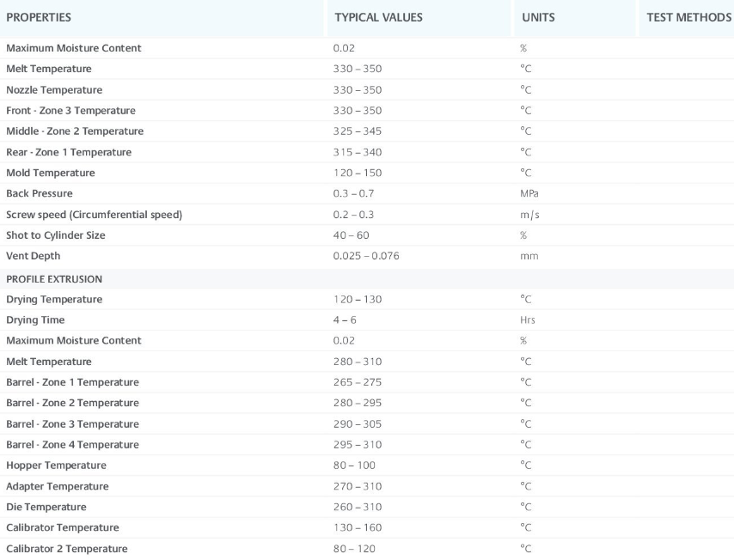Click the Adapter Temperature value 270 – 310

[x=358, y=486]
